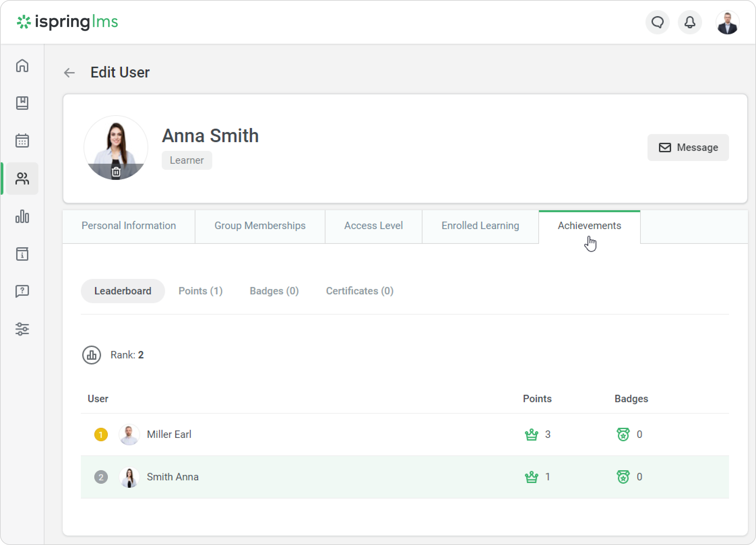
Task: Open the reports bar chart icon
Action: [22, 216]
